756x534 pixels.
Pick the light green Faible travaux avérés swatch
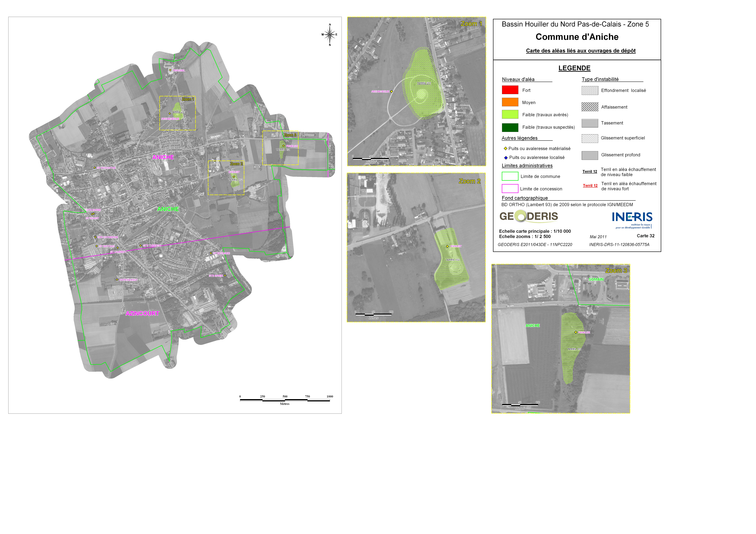(510, 114)
